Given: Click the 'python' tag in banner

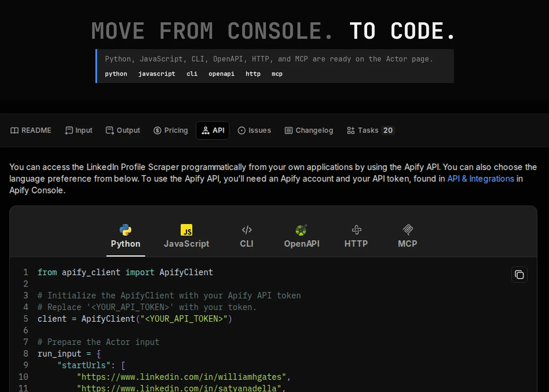Looking at the screenshot, I should coord(116,74).
